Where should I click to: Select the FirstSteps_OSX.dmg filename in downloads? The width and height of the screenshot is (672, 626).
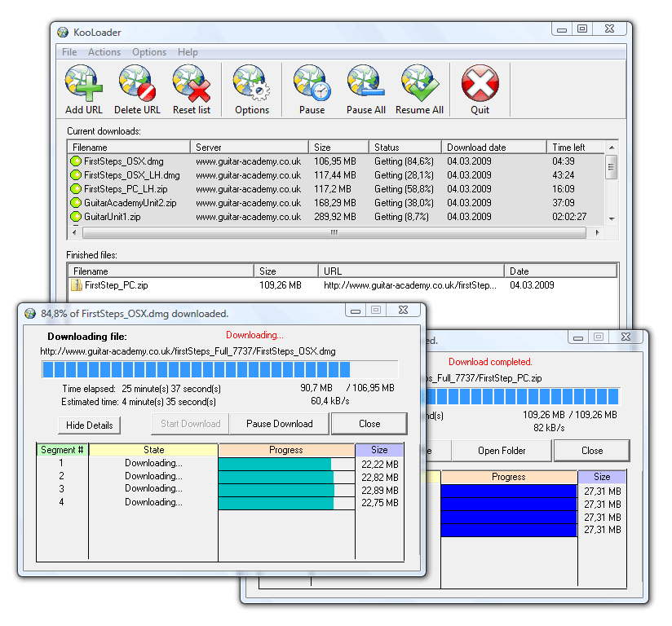[124, 161]
